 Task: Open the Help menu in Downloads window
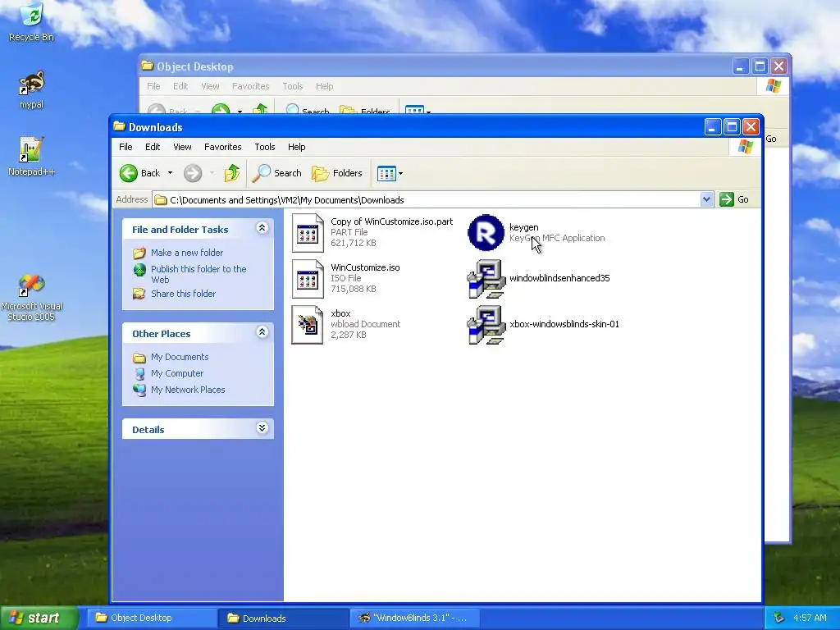point(296,147)
